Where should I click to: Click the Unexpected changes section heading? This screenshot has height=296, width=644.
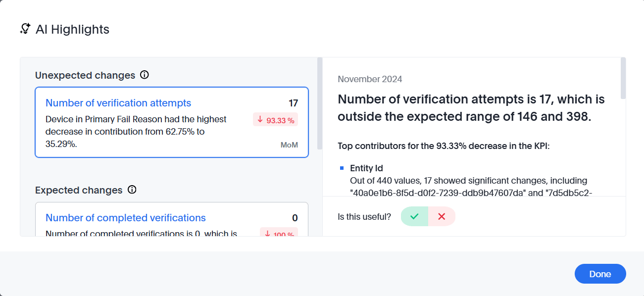click(x=85, y=75)
